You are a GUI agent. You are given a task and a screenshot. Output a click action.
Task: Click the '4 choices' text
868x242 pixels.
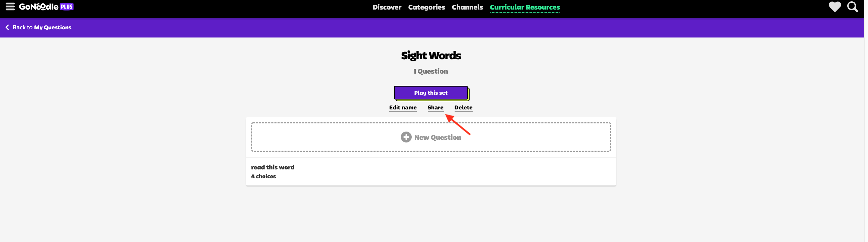264,176
